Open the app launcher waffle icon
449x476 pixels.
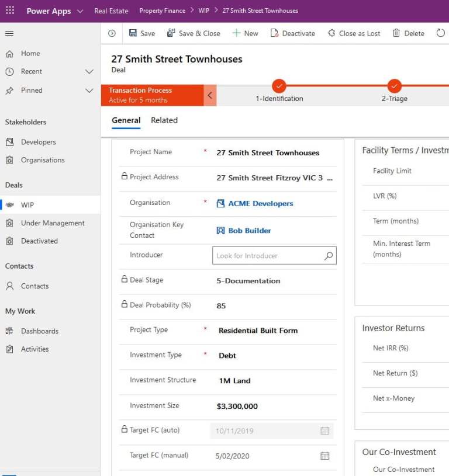pyautogui.click(x=10, y=11)
